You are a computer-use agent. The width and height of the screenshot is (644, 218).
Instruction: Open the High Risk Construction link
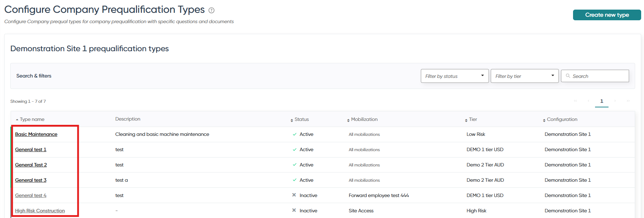point(40,211)
